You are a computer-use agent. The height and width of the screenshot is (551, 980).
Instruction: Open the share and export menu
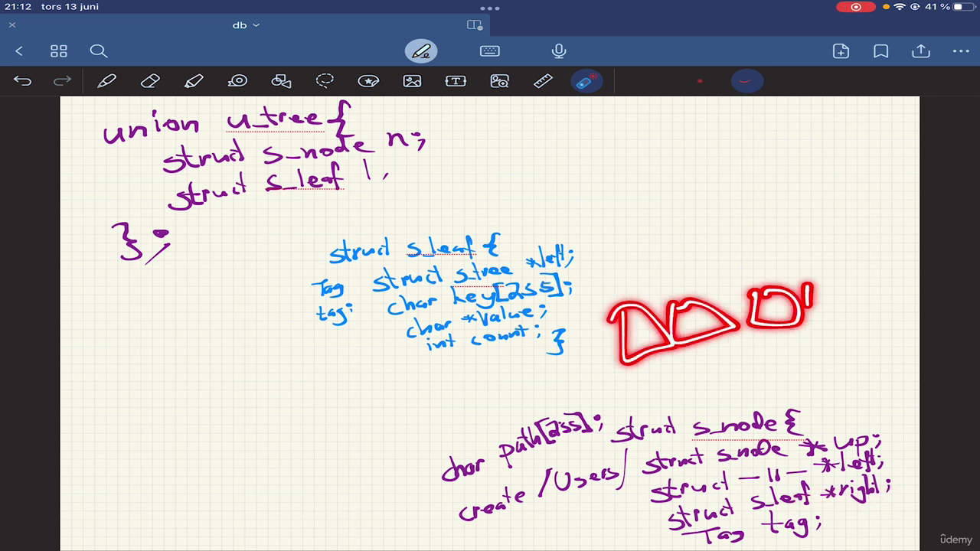click(x=921, y=51)
